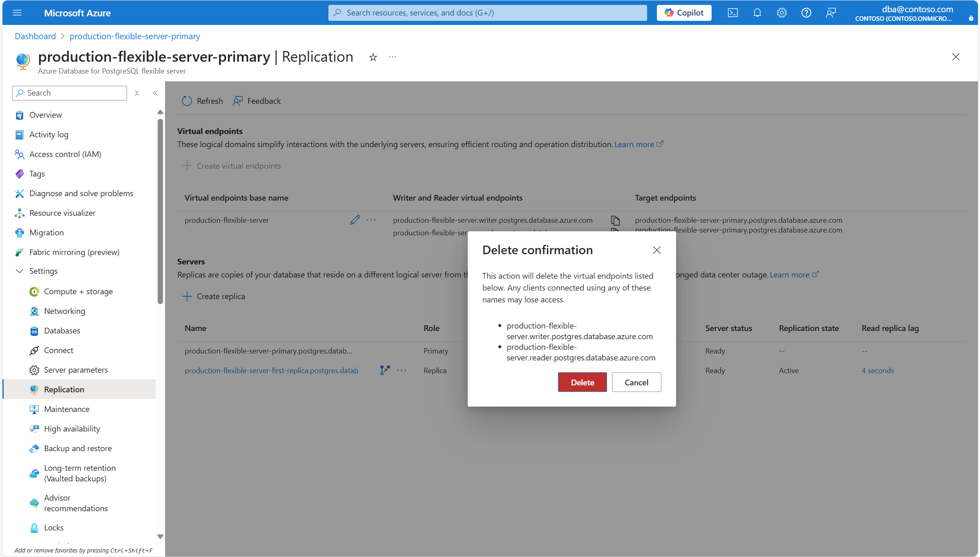The width and height of the screenshot is (980, 557).
Task: Confirm with the red Delete button
Action: pos(582,382)
